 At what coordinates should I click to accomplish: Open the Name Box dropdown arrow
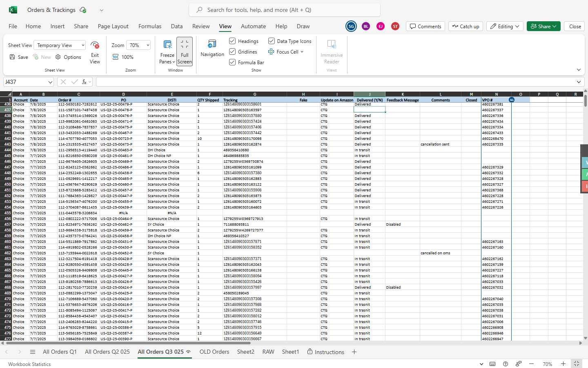tap(50, 82)
